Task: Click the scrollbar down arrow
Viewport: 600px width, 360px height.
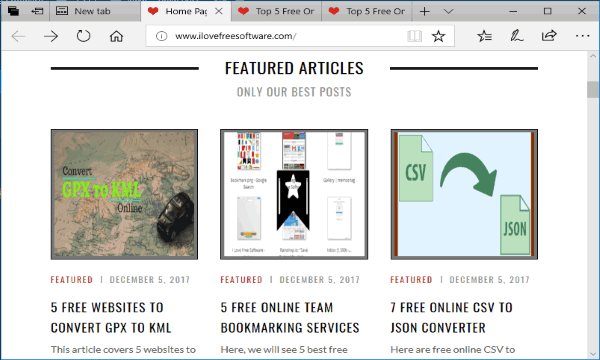Action: coord(593,354)
